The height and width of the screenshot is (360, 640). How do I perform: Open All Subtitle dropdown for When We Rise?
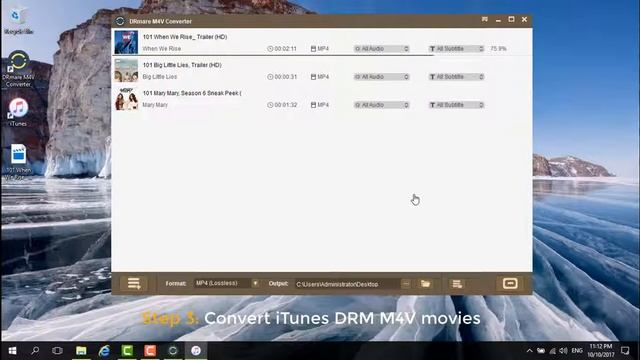tap(456, 49)
